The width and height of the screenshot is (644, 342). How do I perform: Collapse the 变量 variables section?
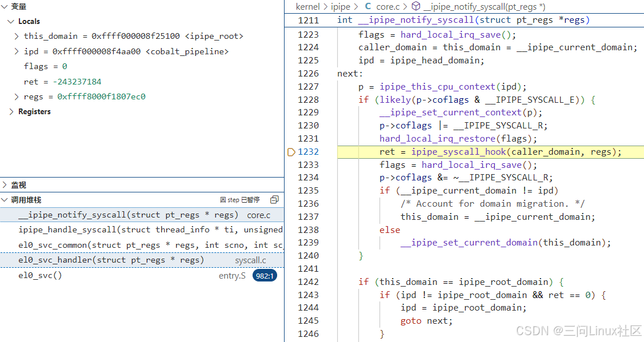(x=5, y=7)
